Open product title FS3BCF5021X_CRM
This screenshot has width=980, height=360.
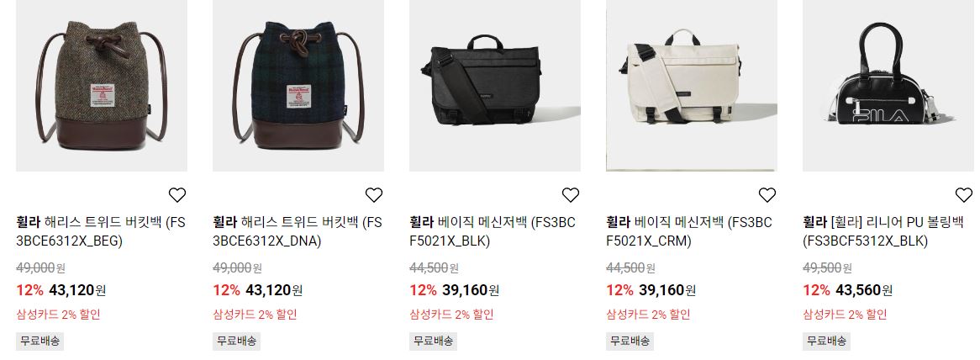[x=689, y=231]
